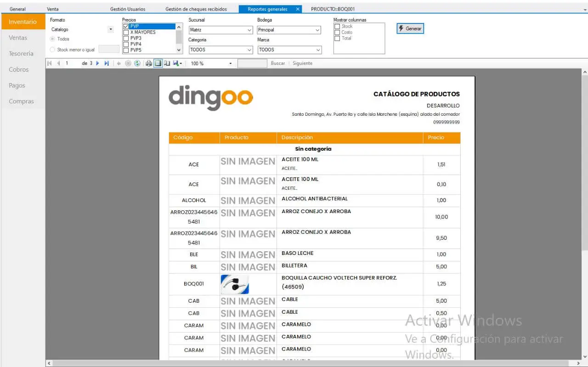Go to the first report page

[50, 63]
